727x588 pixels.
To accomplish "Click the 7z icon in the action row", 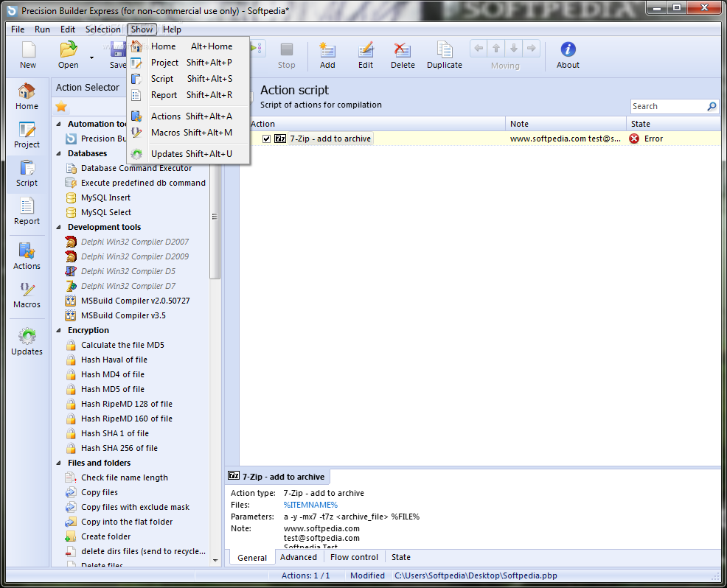I will point(280,139).
